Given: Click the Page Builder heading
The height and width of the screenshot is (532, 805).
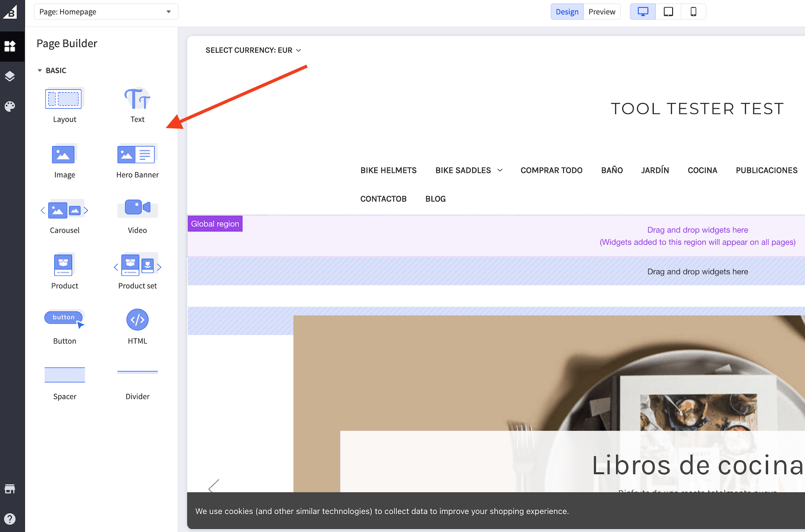Looking at the screenshot, I should [x=67, y=43].
